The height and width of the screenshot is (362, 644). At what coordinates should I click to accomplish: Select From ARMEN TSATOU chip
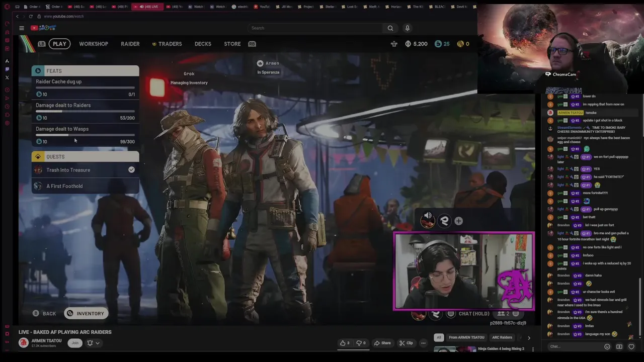[466, 337]
